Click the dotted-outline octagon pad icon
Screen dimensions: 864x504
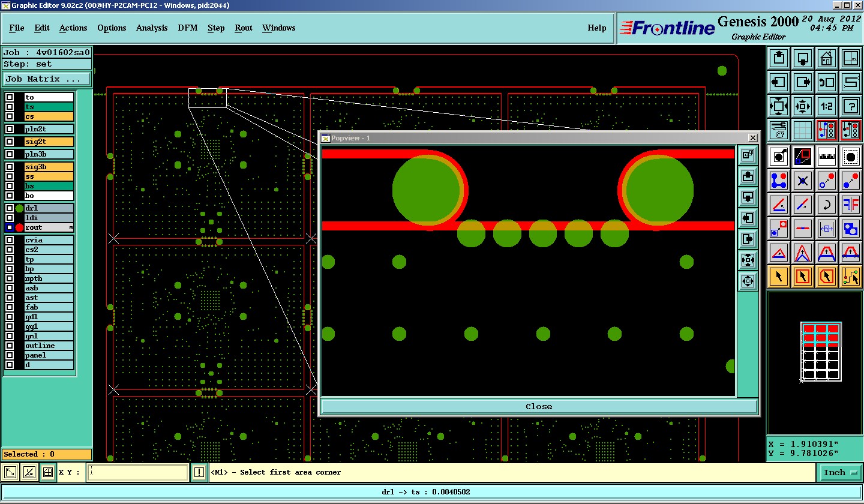[851, 157]
